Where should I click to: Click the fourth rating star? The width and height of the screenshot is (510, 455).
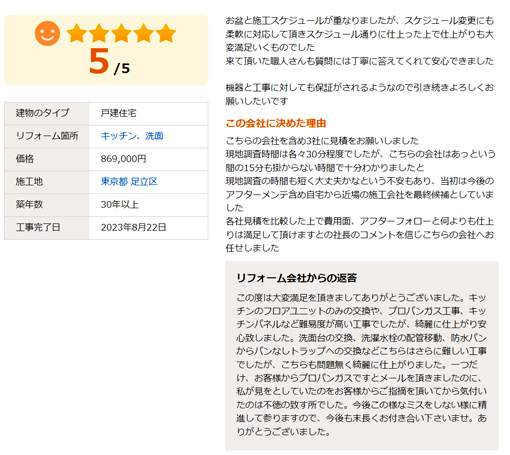click(144, 33)
